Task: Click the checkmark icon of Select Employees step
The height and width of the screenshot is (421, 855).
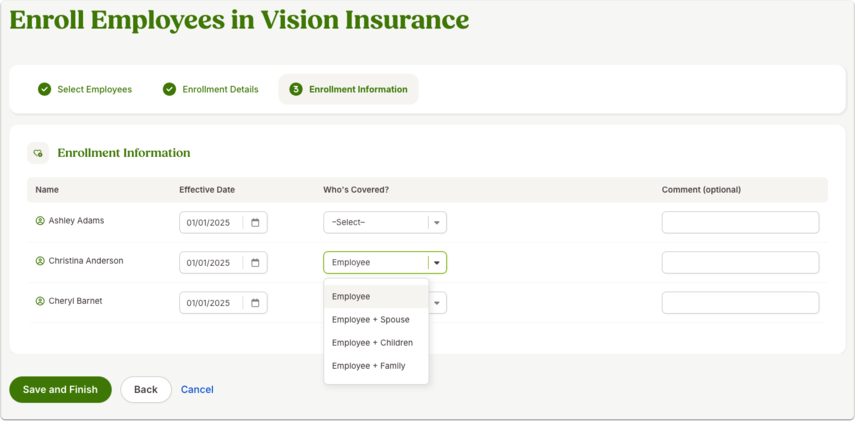Action: click(x=44, y=89)
